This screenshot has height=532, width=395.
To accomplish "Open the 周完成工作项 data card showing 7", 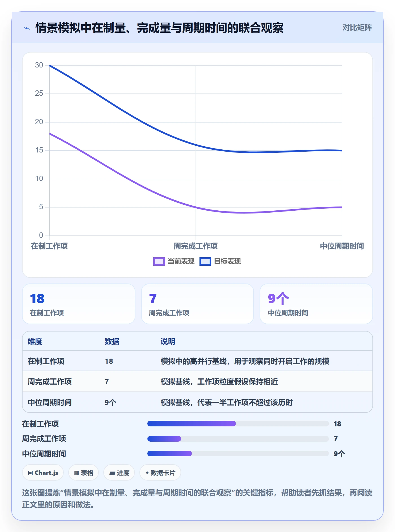I will click(197, 304).
